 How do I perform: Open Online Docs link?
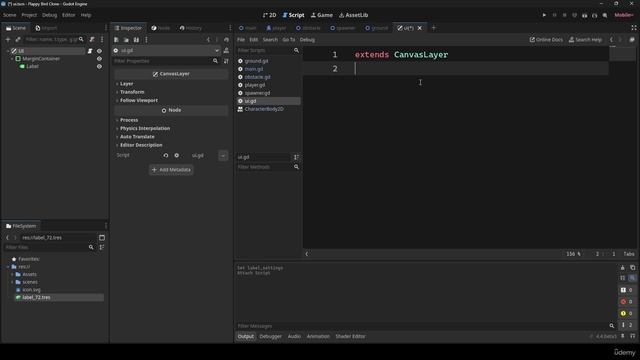click(546, 40)
